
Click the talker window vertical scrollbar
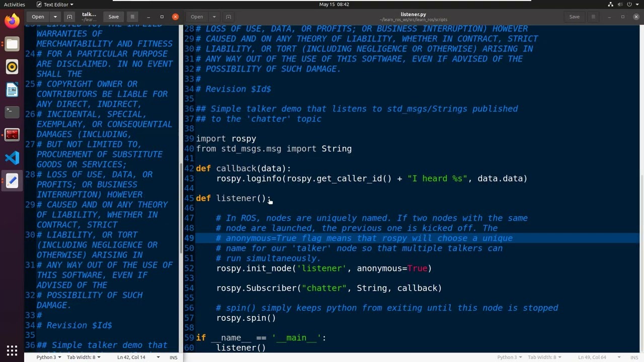(x=181, y=209)
